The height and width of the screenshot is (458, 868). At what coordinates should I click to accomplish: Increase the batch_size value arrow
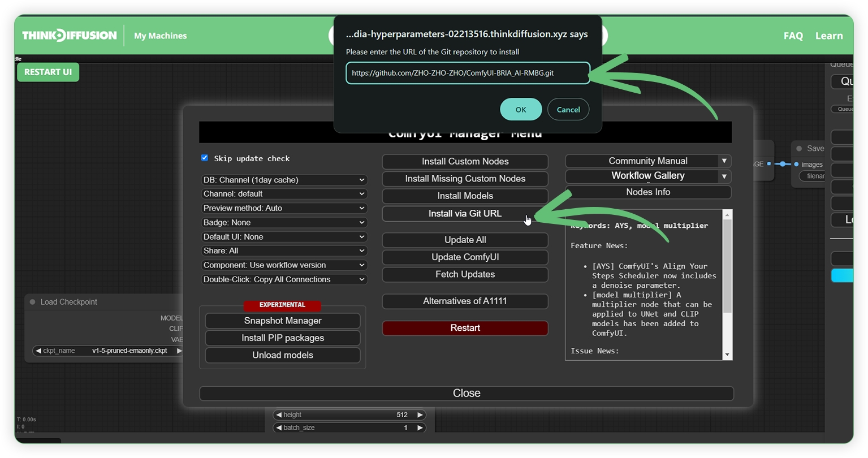[420, 427]
